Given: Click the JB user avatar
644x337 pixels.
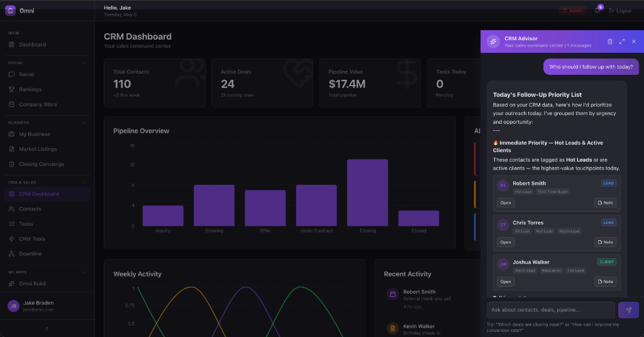Looking at the screenshot, I should pyautogui.click(x=13, y=306).
